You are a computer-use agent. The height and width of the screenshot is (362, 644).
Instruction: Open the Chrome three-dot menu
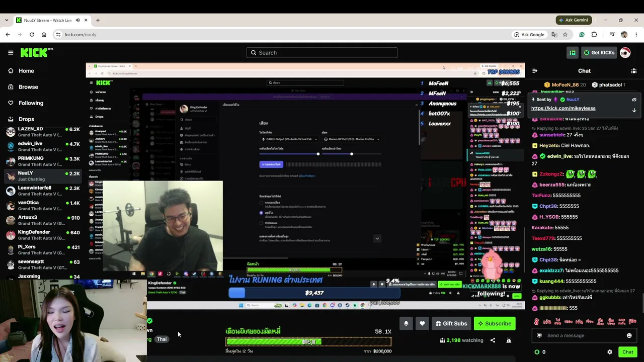[x=635, y=35]
